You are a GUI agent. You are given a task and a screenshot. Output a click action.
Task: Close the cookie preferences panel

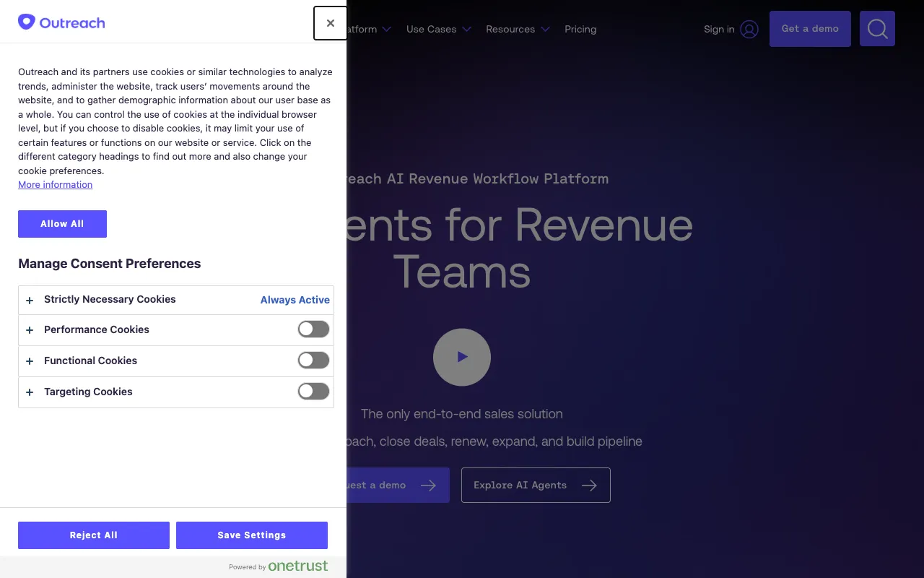(330, 23)
